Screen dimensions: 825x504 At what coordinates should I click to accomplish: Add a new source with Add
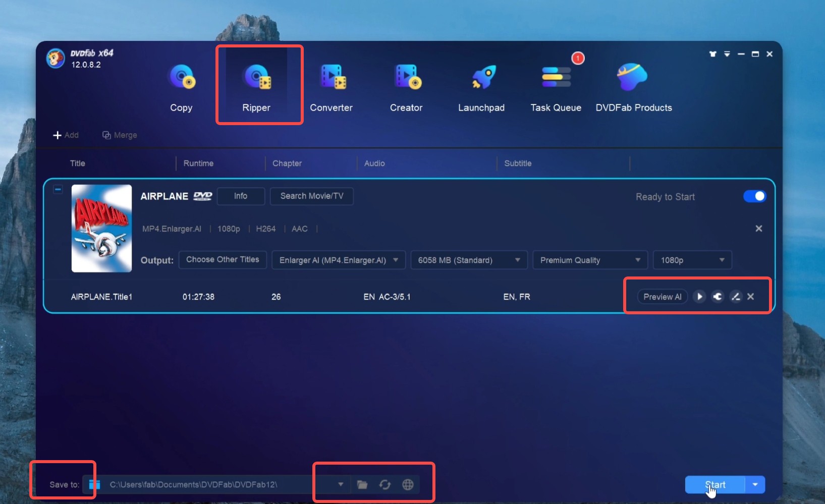pos(66,135)
